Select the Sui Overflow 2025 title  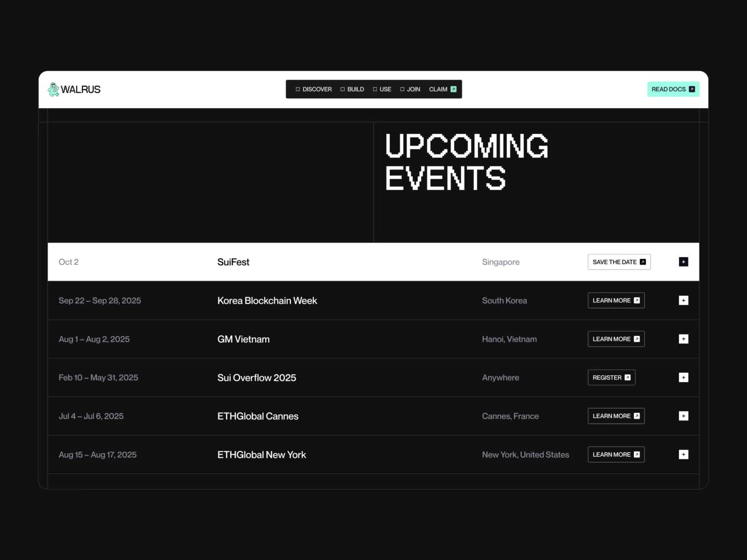[x=257, y=378]
